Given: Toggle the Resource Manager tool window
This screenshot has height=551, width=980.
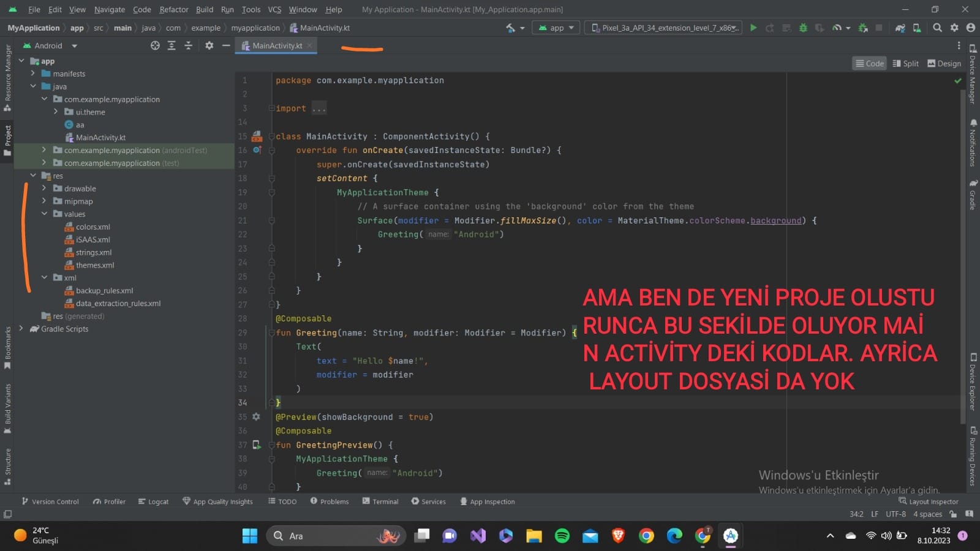Looking at the screenshot, I should [x=7, y=78].
